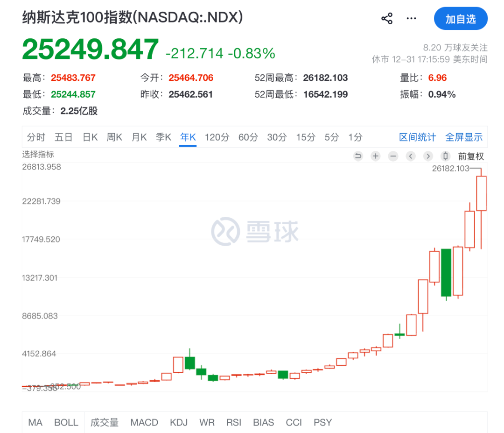Viewport: 504px width, 433px height.
Task: Select the 季K chart tab
Action: pyautogui.click(x=163, y=137)
